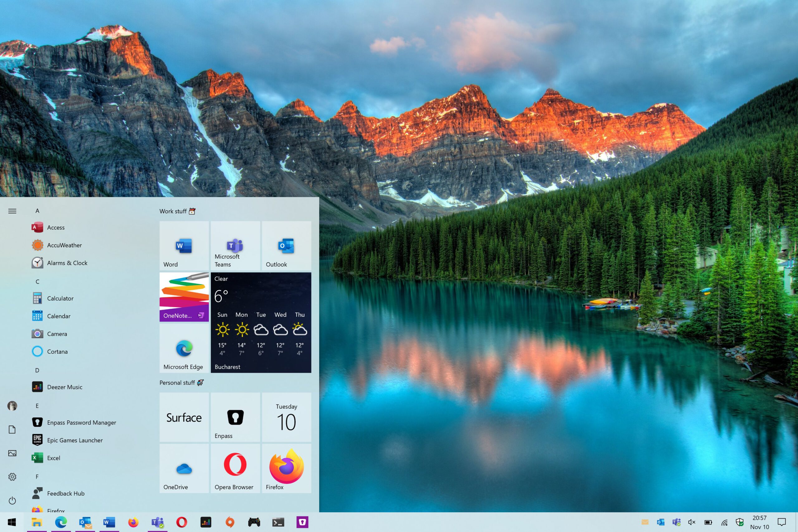Screen dimensions: 798x532
Task: Switch to Edge on the taskbar
Action: pyautogui.click(x=61, y=522)
